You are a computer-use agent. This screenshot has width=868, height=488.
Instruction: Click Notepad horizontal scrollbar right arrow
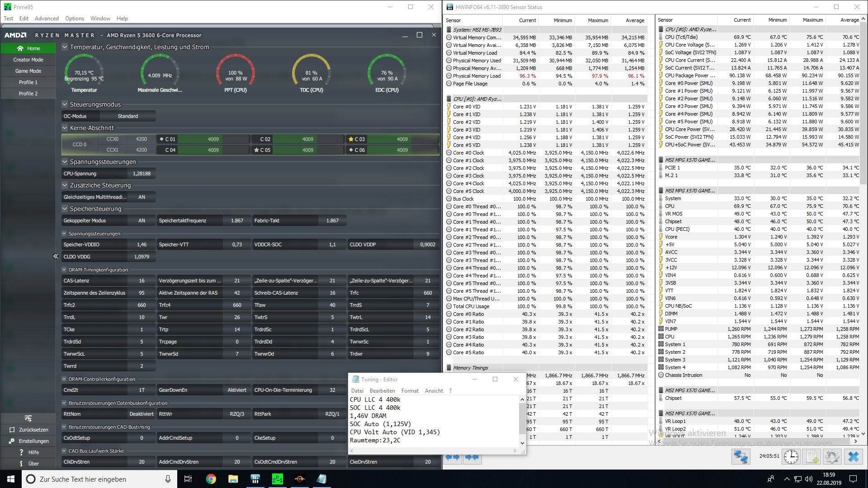(515, 450)
